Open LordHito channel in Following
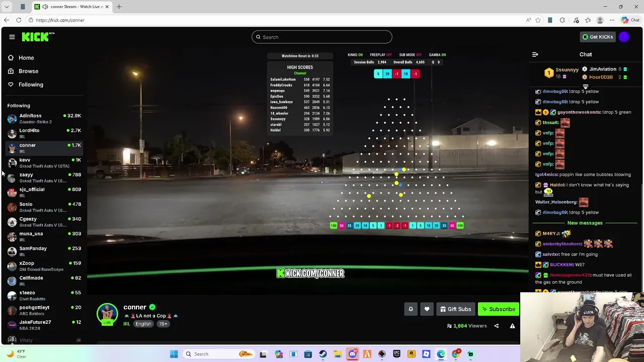The width and height of the screenshot is (644, 362). 44,133
